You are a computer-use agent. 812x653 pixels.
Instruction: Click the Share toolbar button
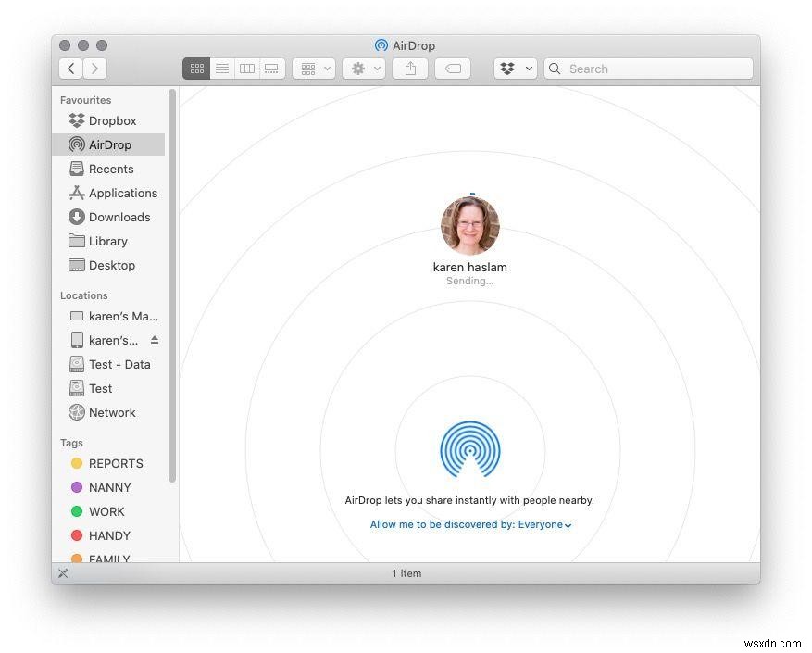click(410, 69)
